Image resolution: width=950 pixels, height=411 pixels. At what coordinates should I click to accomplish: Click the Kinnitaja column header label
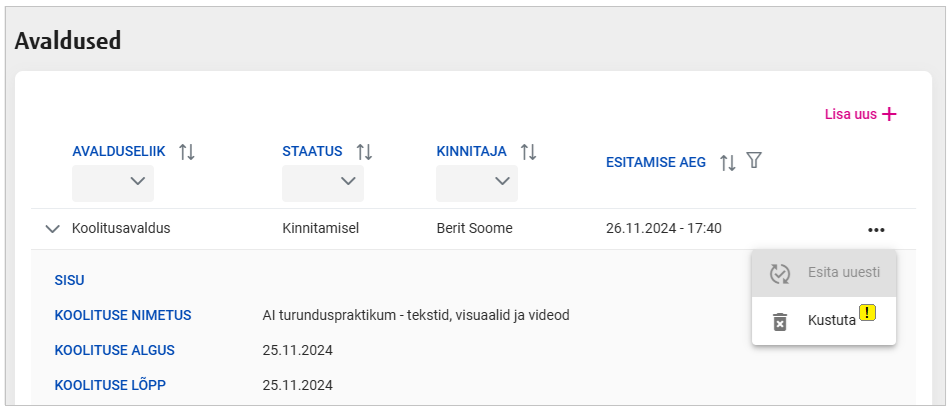(471, 151)
